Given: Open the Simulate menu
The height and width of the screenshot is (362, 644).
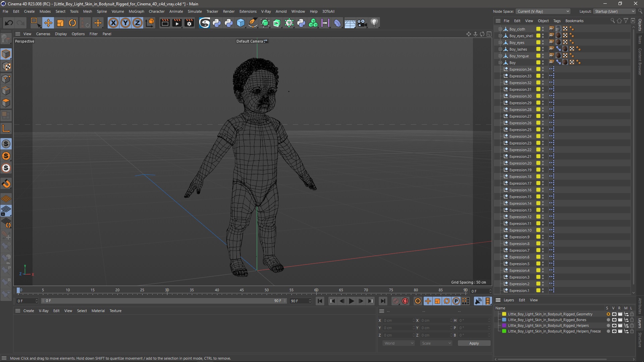Looking at the screenshot, I should [195, 11].
